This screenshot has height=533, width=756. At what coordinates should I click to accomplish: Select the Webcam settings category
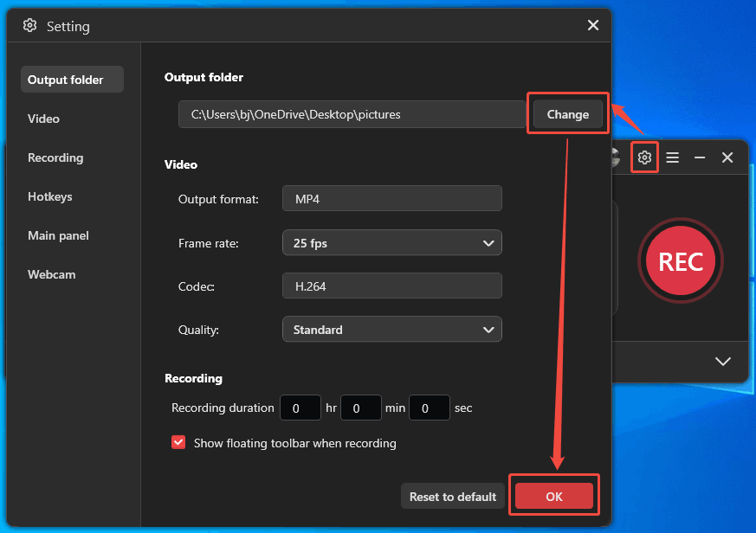click(51, 274)
